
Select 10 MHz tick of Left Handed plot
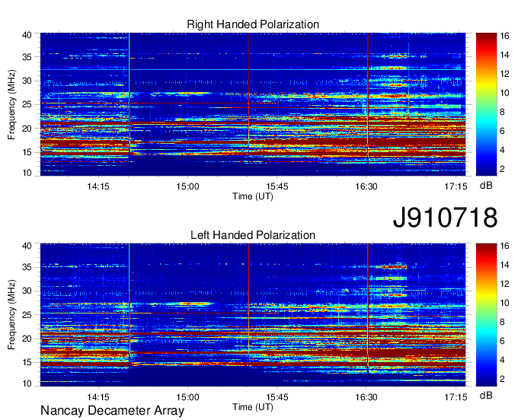[x=27, y=383]
